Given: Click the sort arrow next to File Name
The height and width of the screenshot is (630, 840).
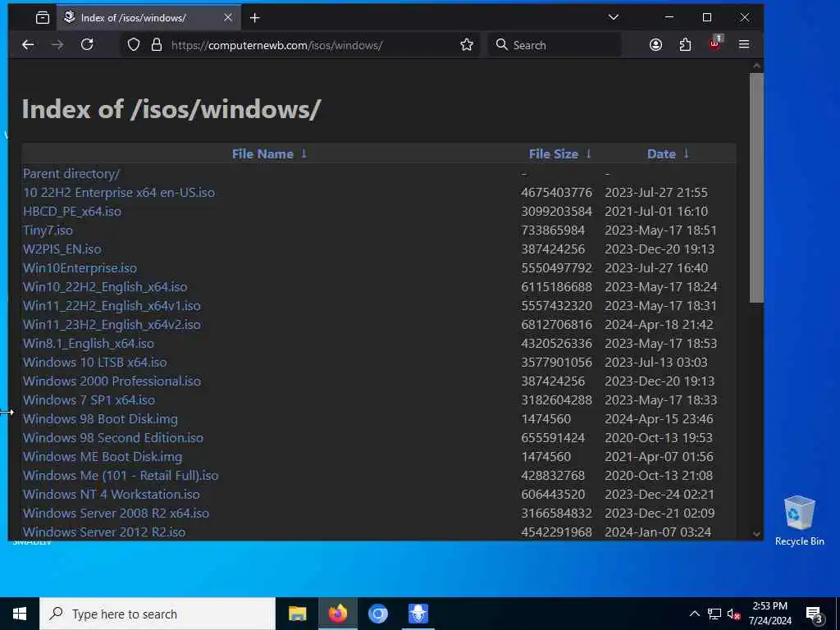Looking at the screenshot, I should pyautogui.click(x=304, y=153).
